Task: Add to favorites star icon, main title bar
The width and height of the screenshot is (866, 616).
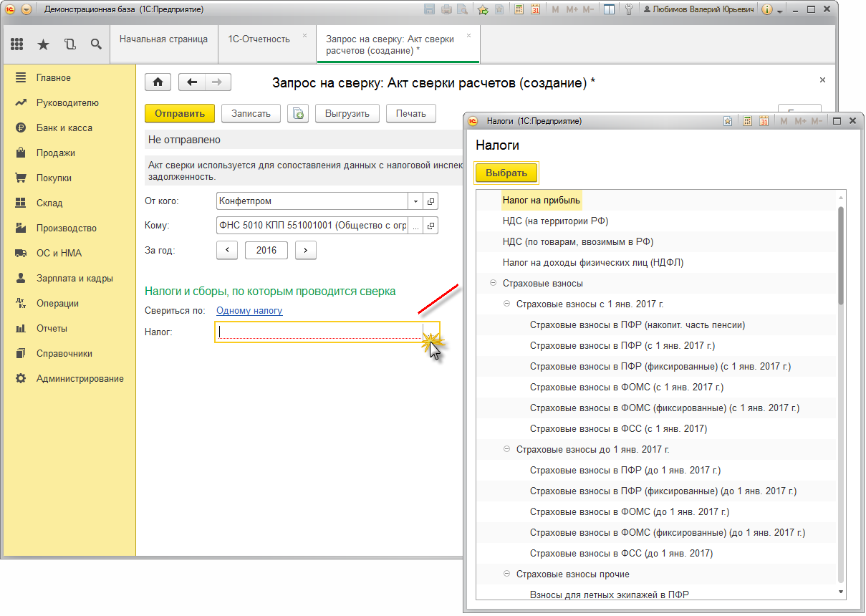Action: (483, 10)
